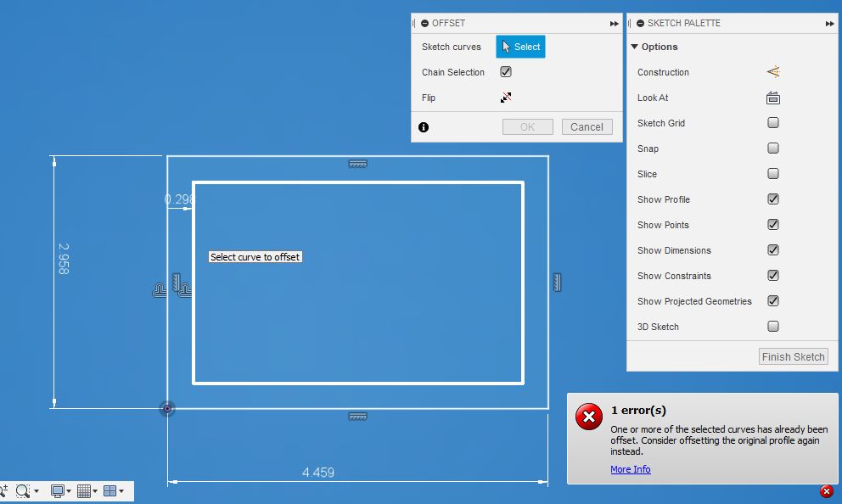Open the grid settings dropdown arrow
Screen dimensions: 842x504
[94, 490]
